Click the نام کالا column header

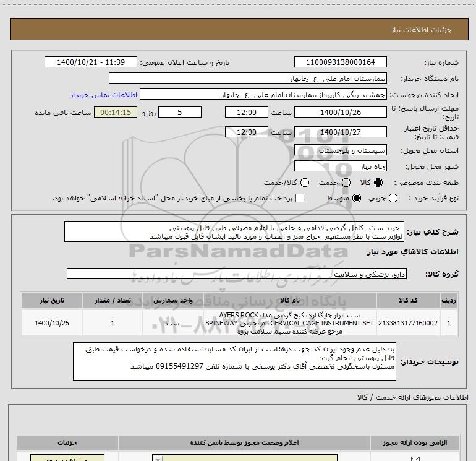click(x=289, y=301)
